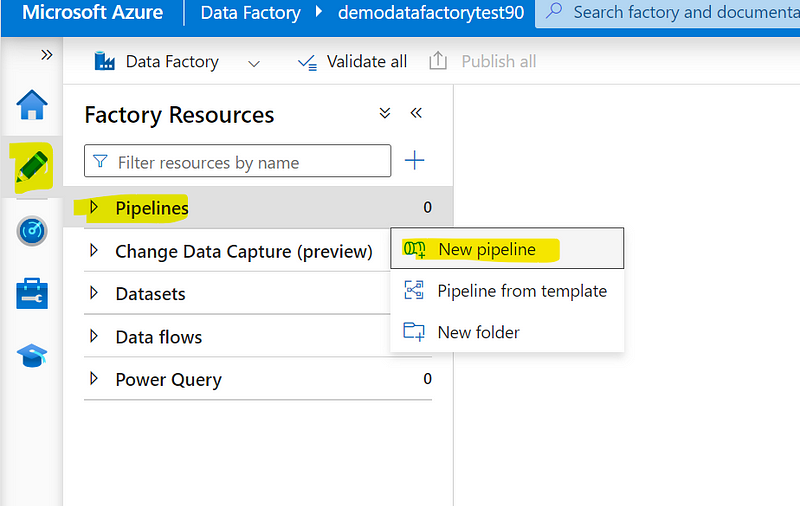Select the Power Query label
The height and width of the screenshot is (506, 800).
pyautogui.click(x=168, y=380)
